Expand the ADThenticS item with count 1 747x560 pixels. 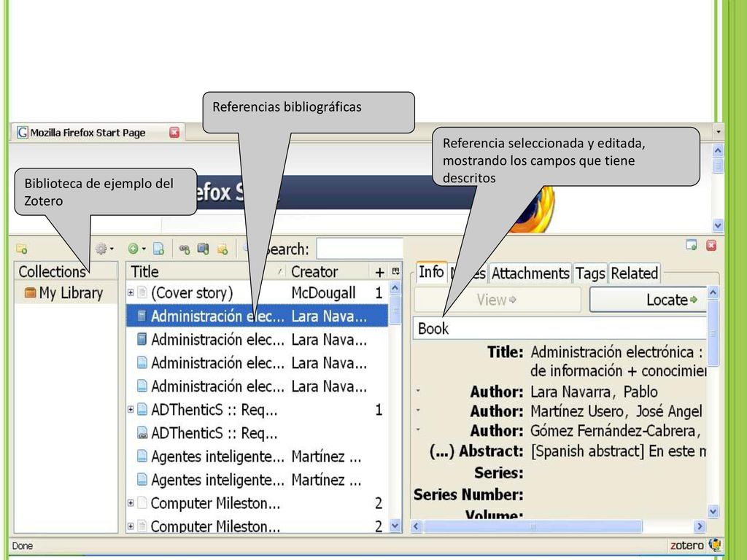131,409
